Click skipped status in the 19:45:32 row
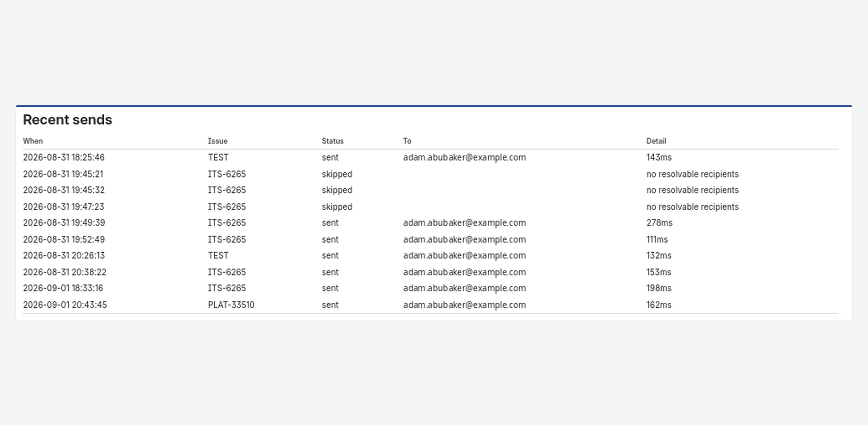868x425 pixels. click(337, 190)
